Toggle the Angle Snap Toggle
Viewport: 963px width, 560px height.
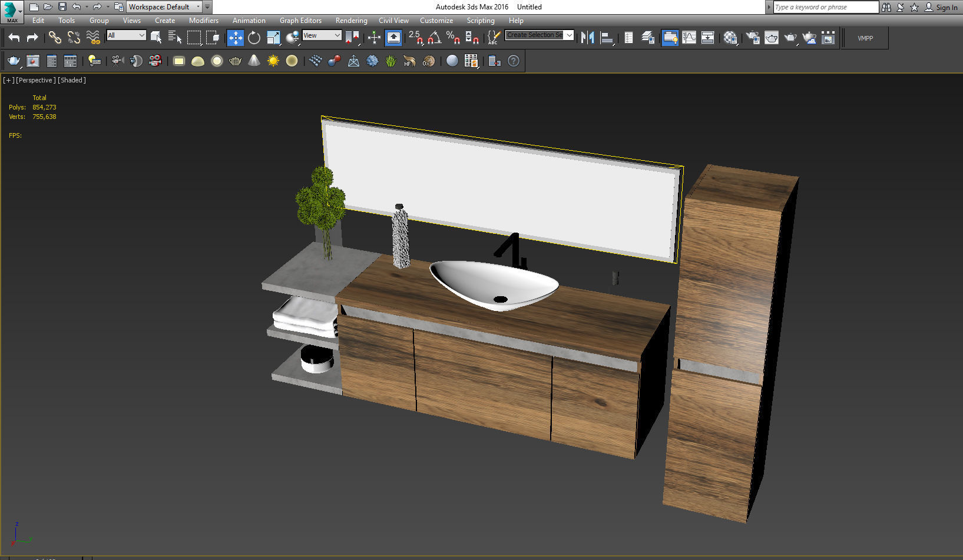coord(434,38)
